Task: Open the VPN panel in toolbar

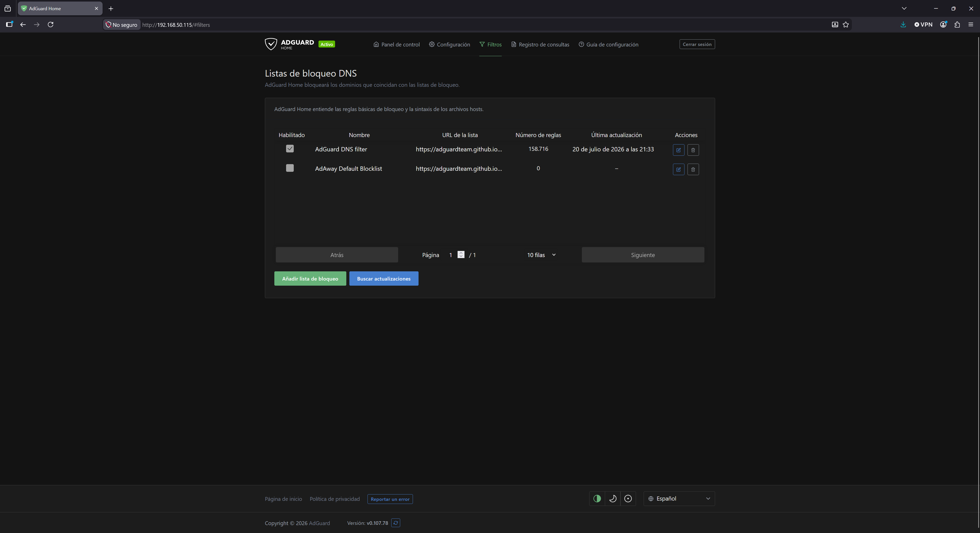Action: [923, 25]
